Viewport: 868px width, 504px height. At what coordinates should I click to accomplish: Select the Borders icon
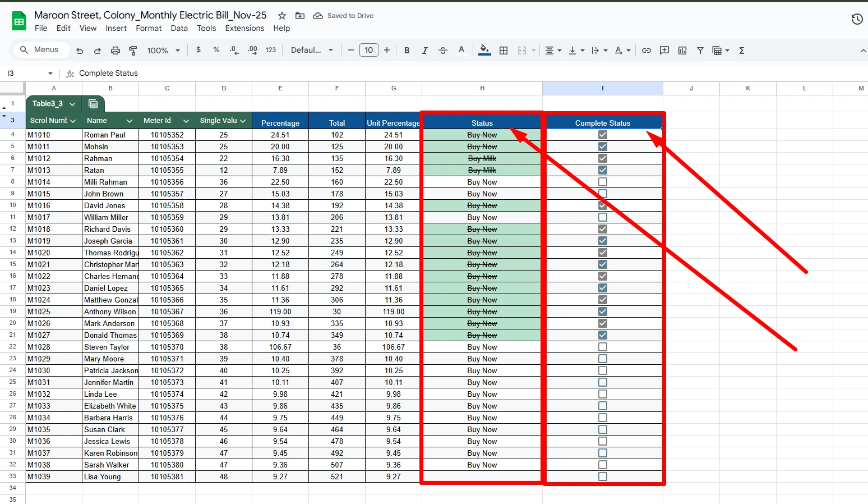click(x=503, y=50)
